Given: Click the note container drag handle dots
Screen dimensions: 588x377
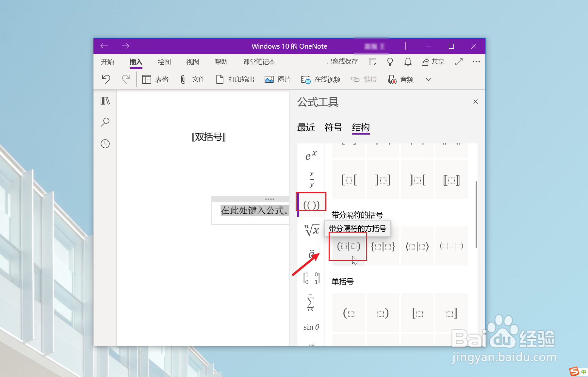Looking at the screenshot, I should pyautogui.click(x=269, y=199).
